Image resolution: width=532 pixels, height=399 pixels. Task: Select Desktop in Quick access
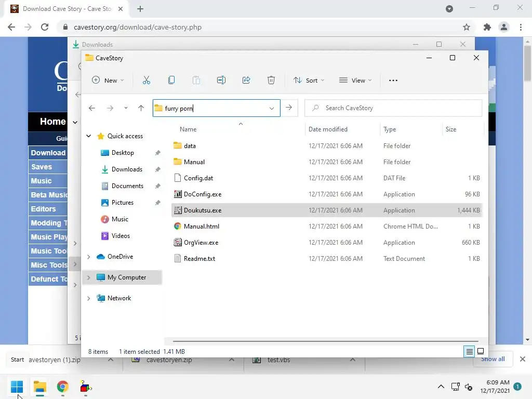point(123,153)
